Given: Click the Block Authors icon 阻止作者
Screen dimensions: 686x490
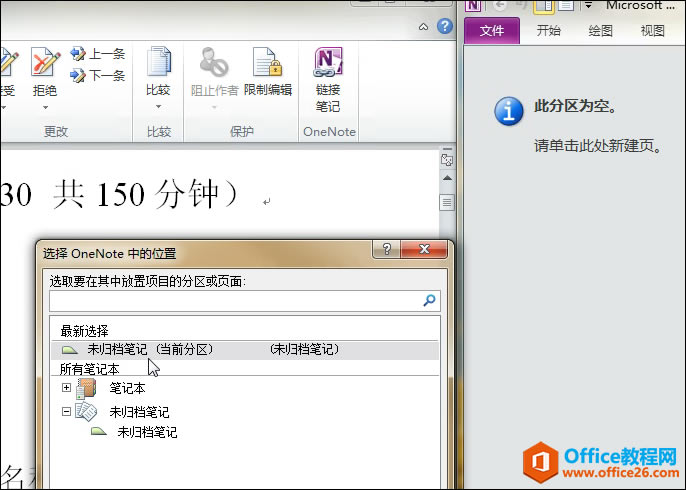Looking at the screenshot, I should click(214, 62).
